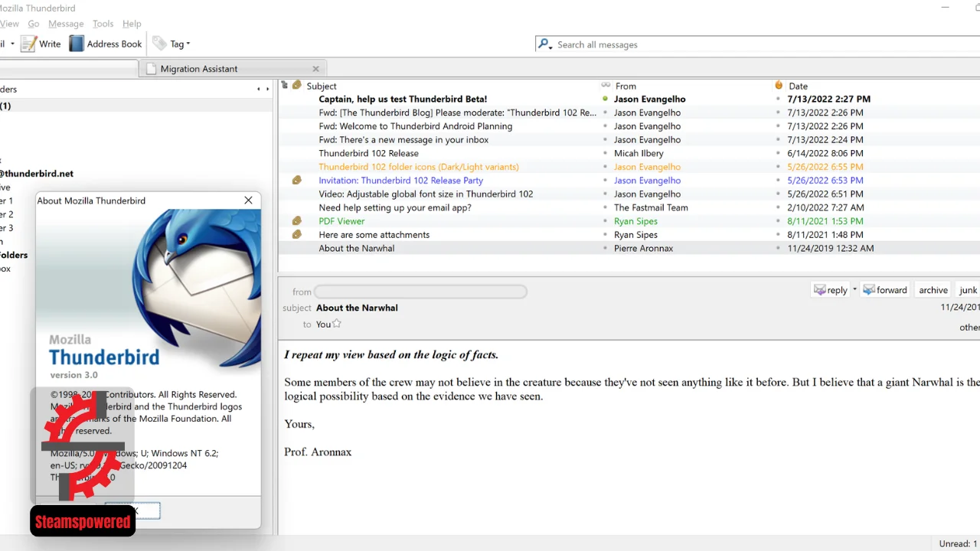The height and width of the screenshot is (551, 980).
Task: Sort by the read-status glasses column icon
Action: coord(606,85)
